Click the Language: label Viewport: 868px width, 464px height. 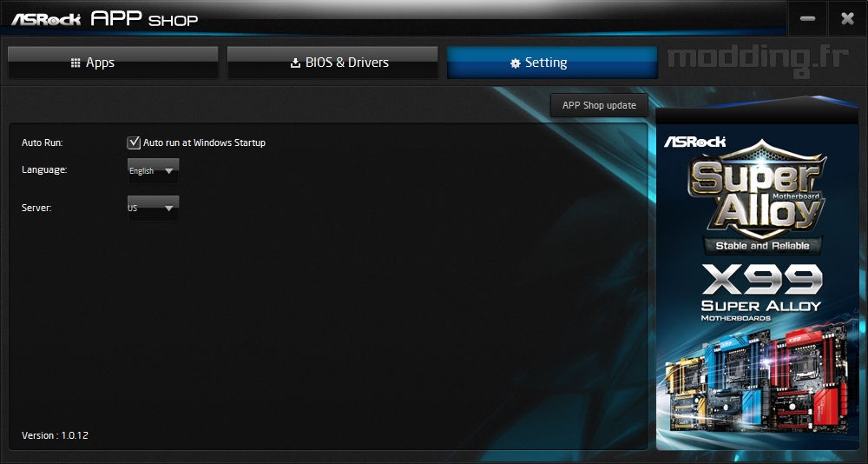[44, 169]
